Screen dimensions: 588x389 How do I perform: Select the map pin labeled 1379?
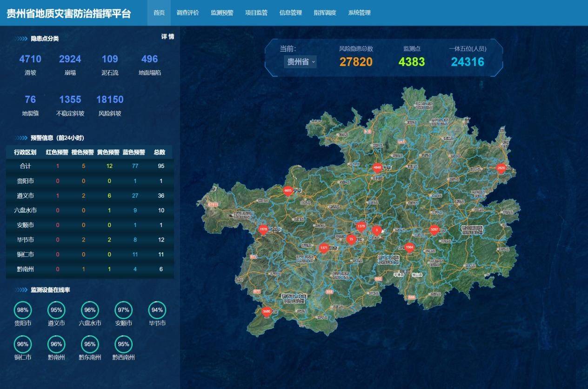(361, 226)
